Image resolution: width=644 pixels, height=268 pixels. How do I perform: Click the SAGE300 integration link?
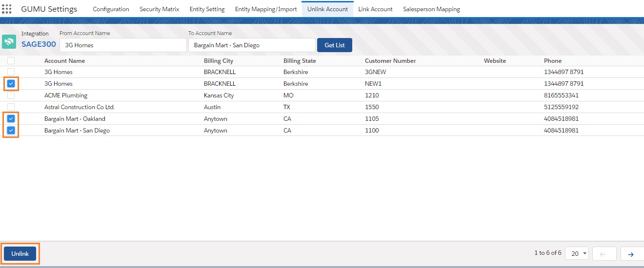click(39, 44)
